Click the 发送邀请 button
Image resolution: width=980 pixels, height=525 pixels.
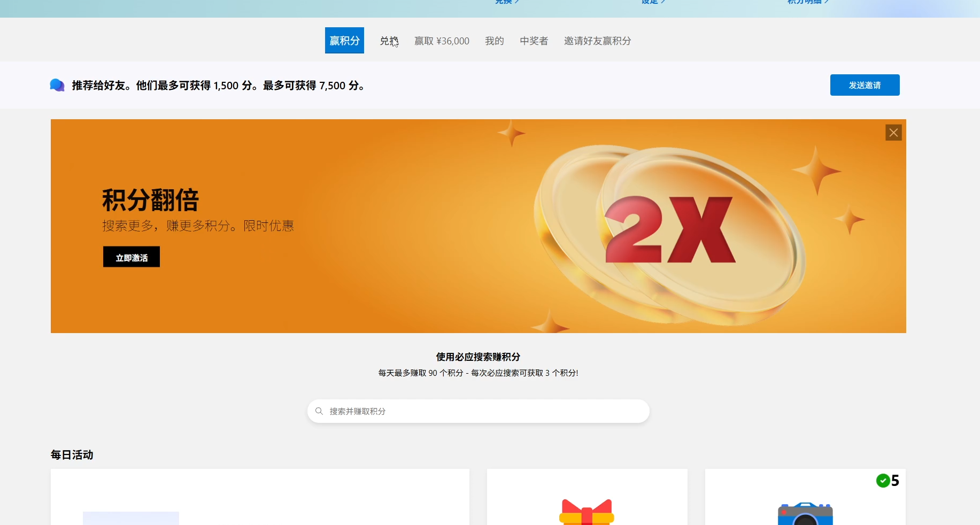(x=864, y=84)
